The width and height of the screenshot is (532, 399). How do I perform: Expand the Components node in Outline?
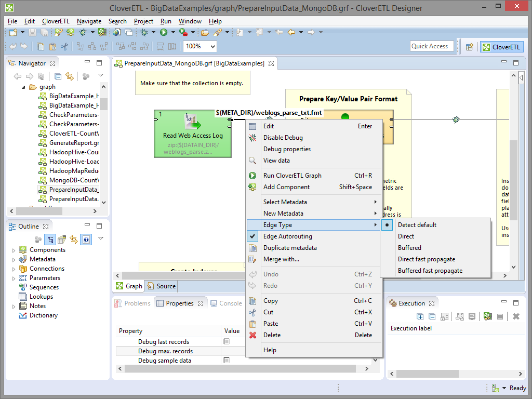[x=14, y=250]
